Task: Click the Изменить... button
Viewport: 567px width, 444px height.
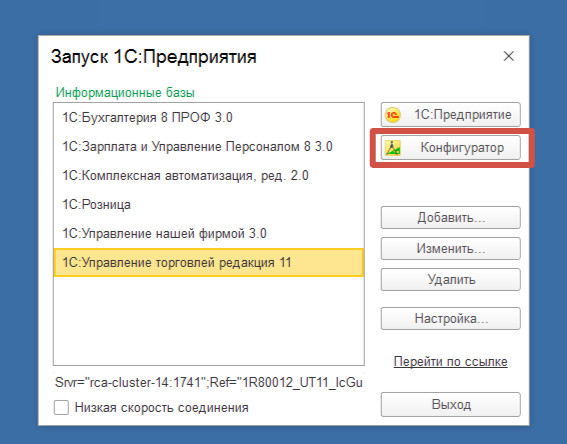Action: click(451, 248)
